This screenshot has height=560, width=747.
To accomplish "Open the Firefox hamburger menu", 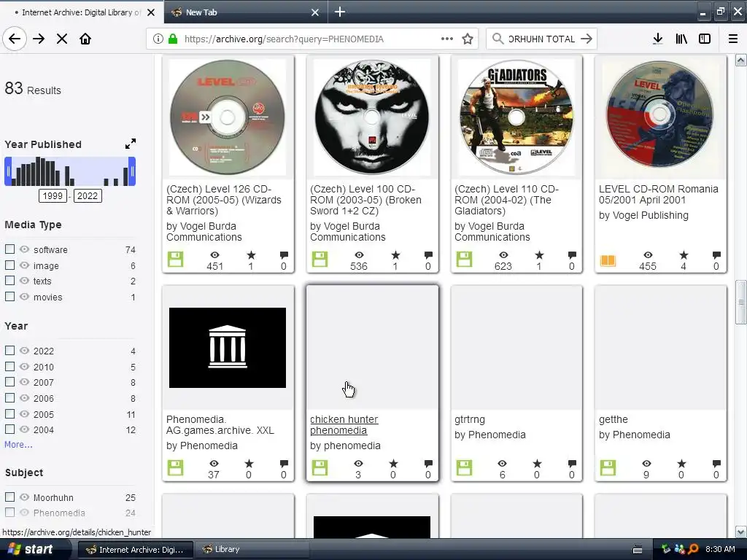I will coord(733,39).
